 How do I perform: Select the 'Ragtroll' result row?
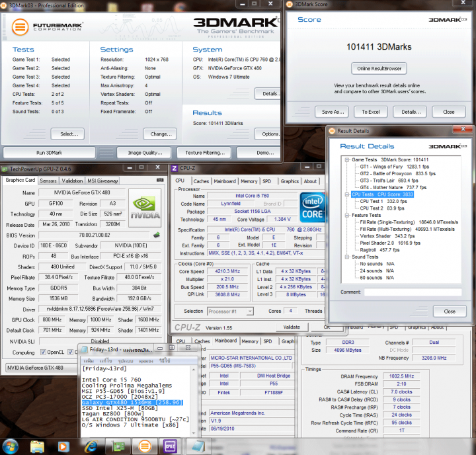[x=379, y=250]
